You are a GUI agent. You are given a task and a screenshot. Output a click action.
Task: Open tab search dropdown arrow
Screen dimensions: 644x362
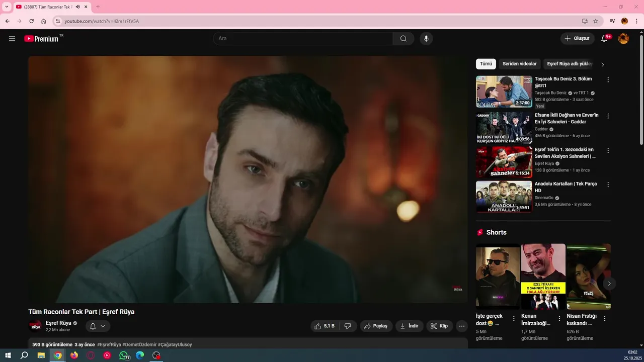7,7
